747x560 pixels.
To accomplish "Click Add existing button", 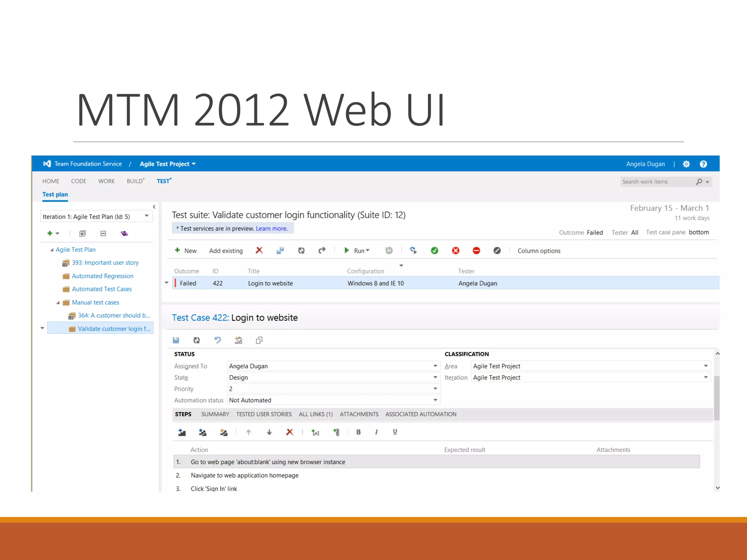I will (226, 251).
